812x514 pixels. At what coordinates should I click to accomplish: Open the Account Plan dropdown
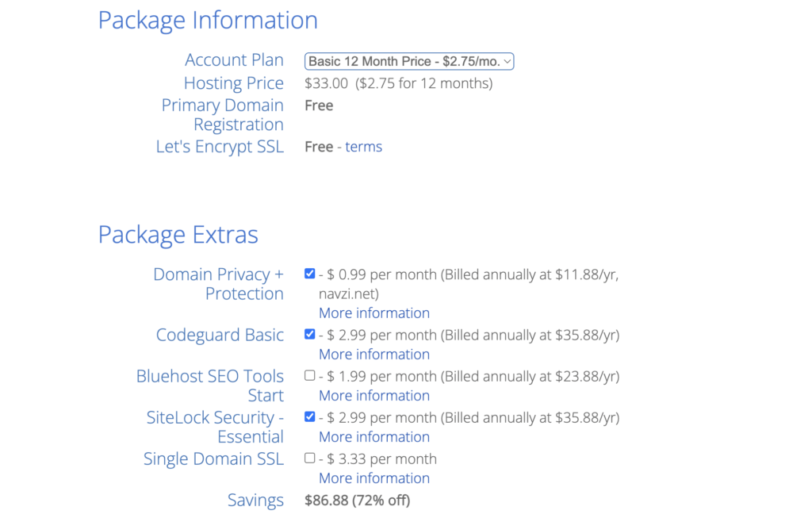(409, 61)
